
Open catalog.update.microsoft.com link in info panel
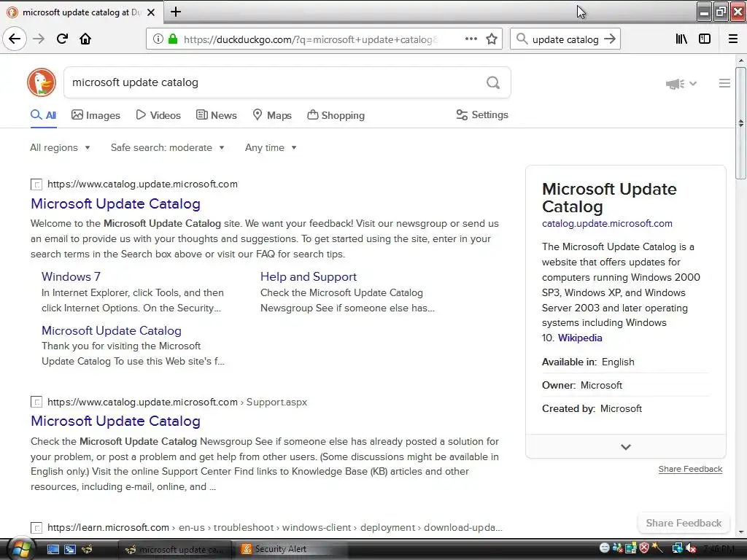tap(607, 223)
